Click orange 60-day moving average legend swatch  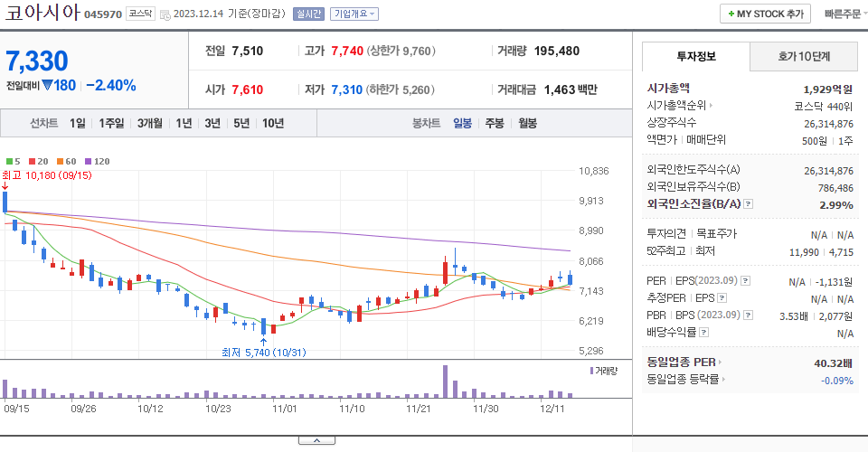[60, 162]
